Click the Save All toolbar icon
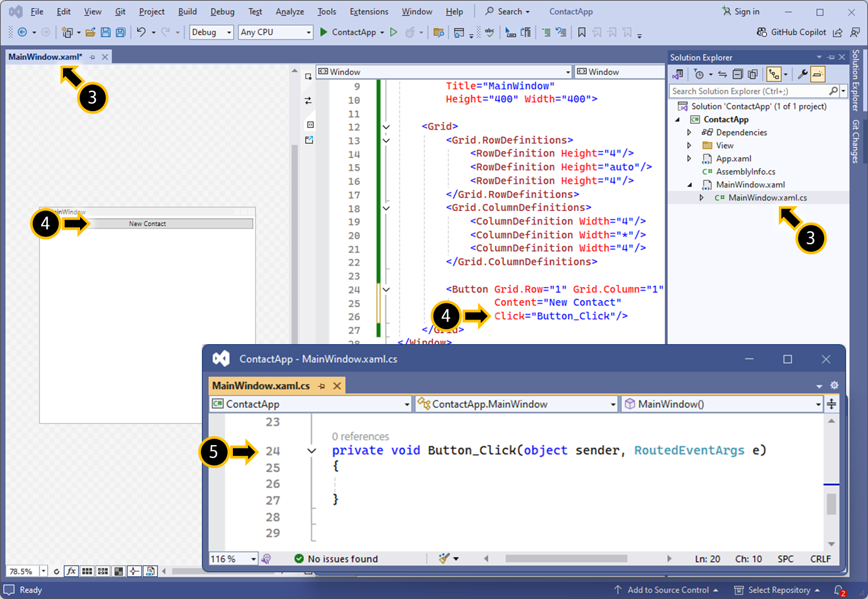 [121, 32]
